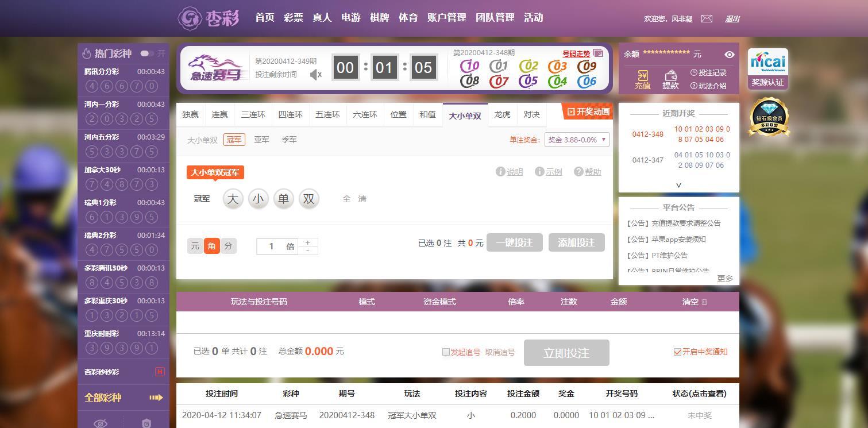Image resolution: width=868 pixels, height=428 pixels.
Task: Open the 号码走势 trend chart icon
Action: (598, 53)
